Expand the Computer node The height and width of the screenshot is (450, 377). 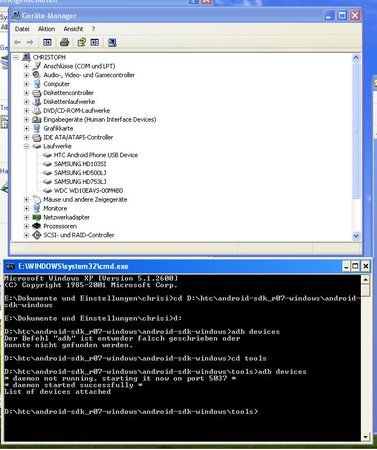click(x=26, y=84)
